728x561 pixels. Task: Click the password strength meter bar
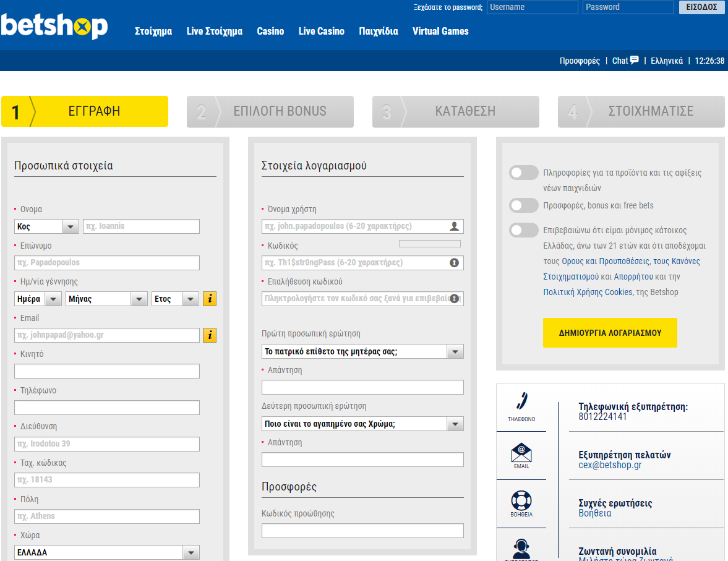(x=430, y=244)
